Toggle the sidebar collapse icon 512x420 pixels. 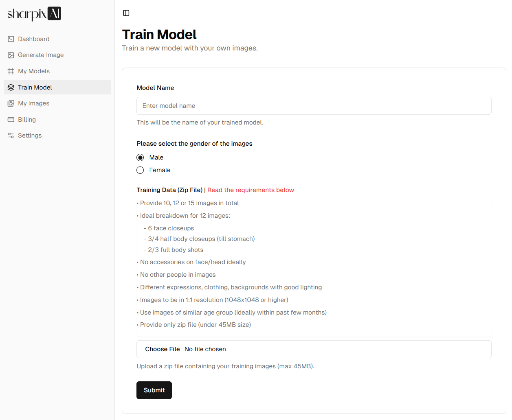pos(126,13)
